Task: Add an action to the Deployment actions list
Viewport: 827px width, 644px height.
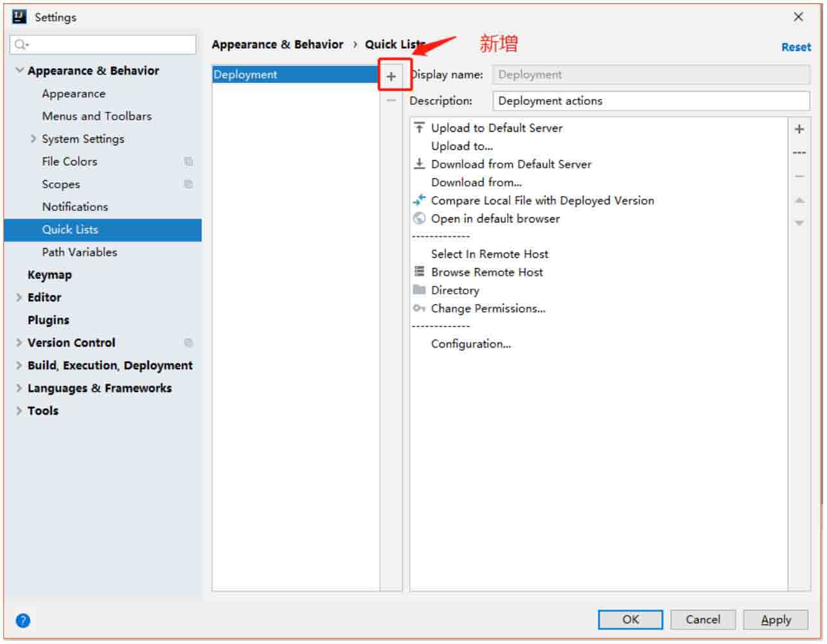Action: tap(799, 129)
